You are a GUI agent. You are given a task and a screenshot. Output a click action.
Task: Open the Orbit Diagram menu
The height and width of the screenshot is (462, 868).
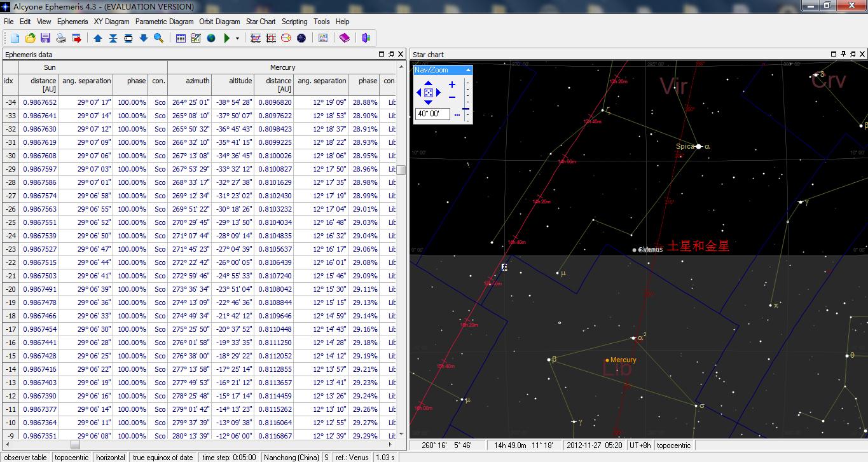[220, 21]
